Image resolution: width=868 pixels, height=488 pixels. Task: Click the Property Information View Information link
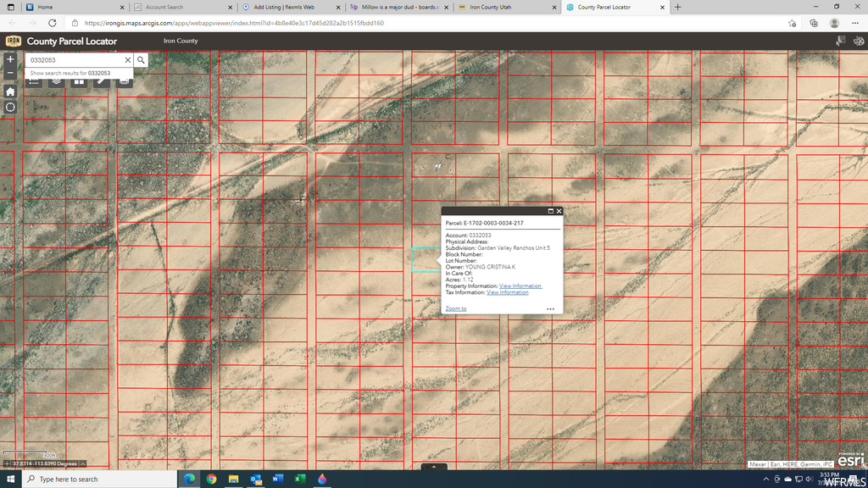520,286
